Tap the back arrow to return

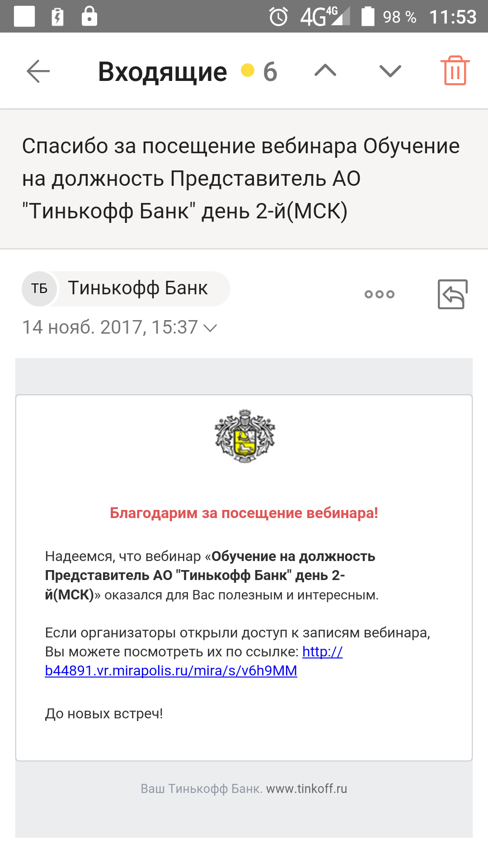click(x=38, y=71)
